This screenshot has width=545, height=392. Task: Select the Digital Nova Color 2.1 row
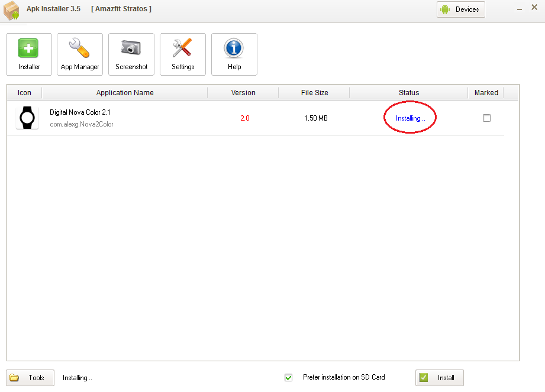256,118
